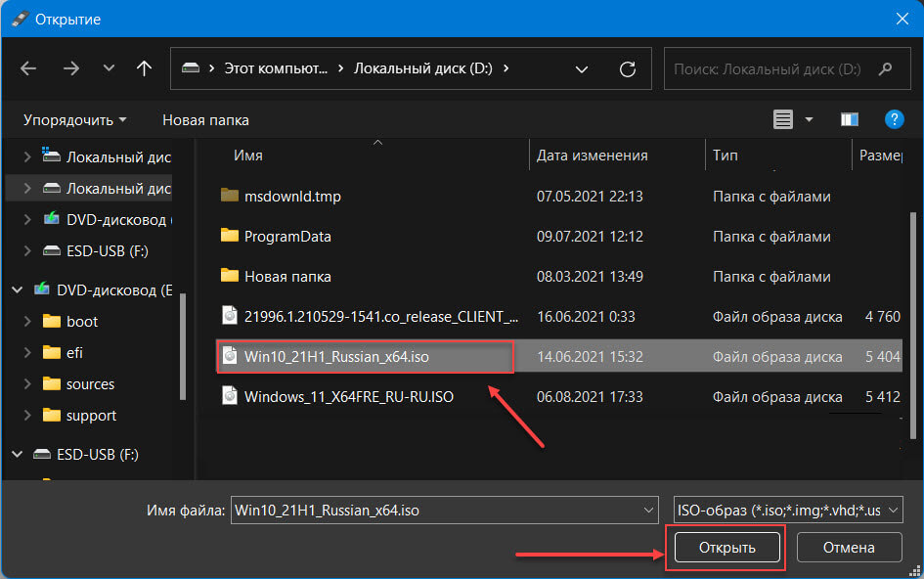Select Win10_21H1_Russian_x64.iso file
924x579 pixels.
[x=336, y=357]
